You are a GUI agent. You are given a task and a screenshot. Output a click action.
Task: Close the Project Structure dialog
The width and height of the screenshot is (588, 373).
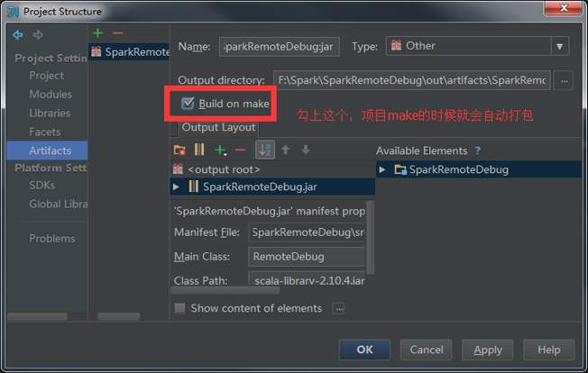click(x=564, y=8)
